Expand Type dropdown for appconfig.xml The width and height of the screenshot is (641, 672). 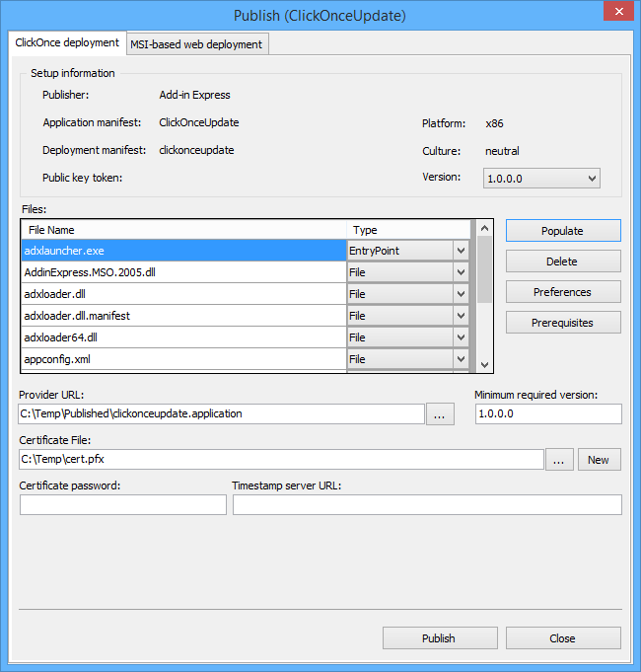pyautogui.click(x=461, y=359)
